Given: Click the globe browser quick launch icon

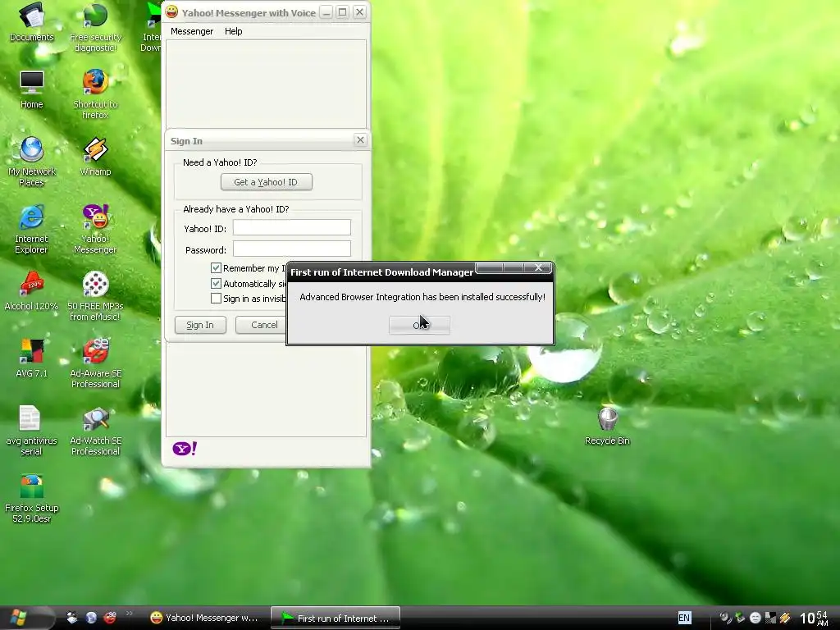Looking at the screenshot, I should tap(91, 618).
